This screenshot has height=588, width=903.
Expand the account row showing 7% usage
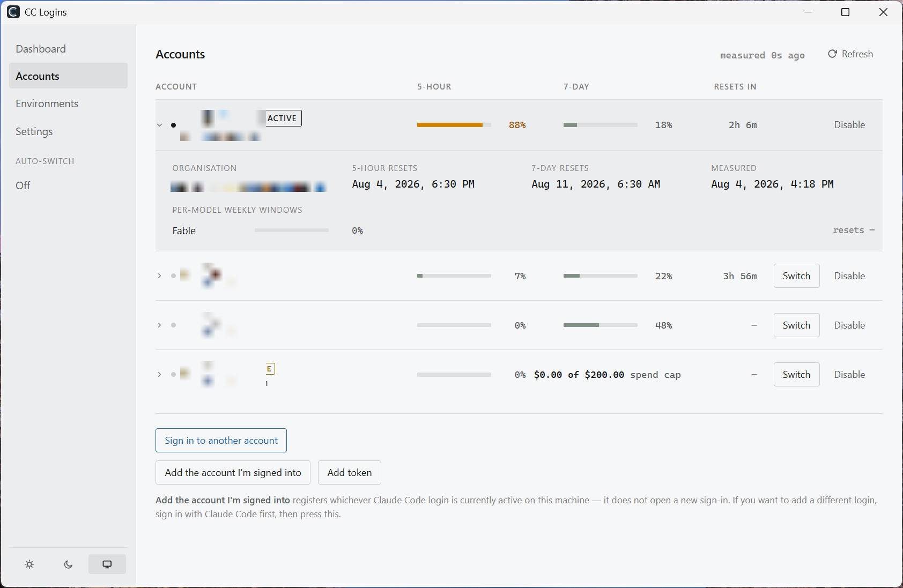[159, 276]
